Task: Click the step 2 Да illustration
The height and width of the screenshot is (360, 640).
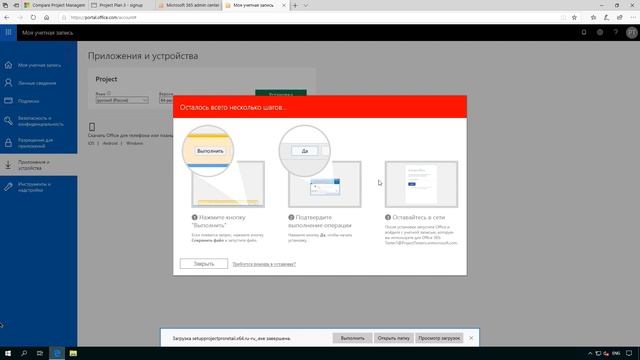Action: [320, 166]
